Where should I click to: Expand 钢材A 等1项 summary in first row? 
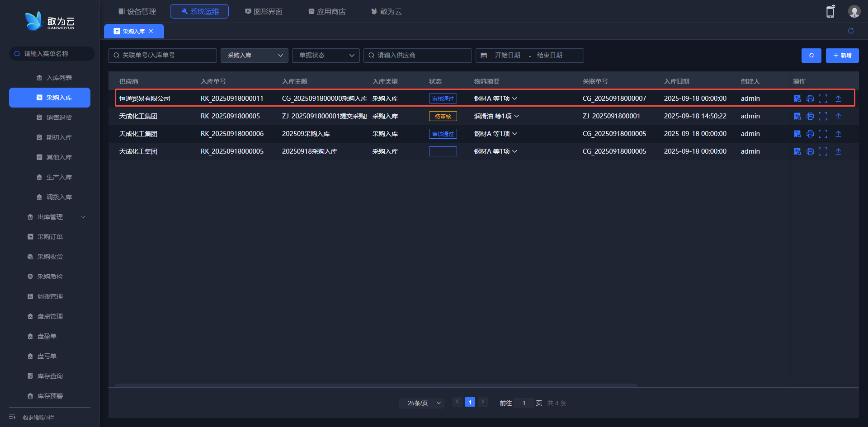coord(495,99)
